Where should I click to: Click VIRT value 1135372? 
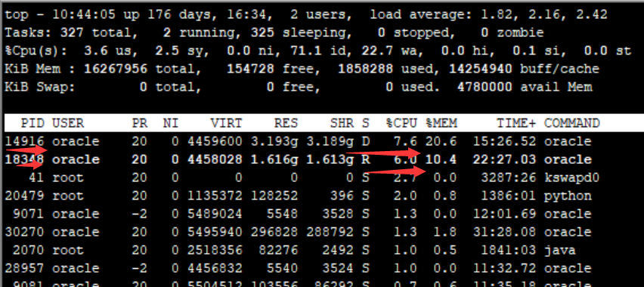215,196
